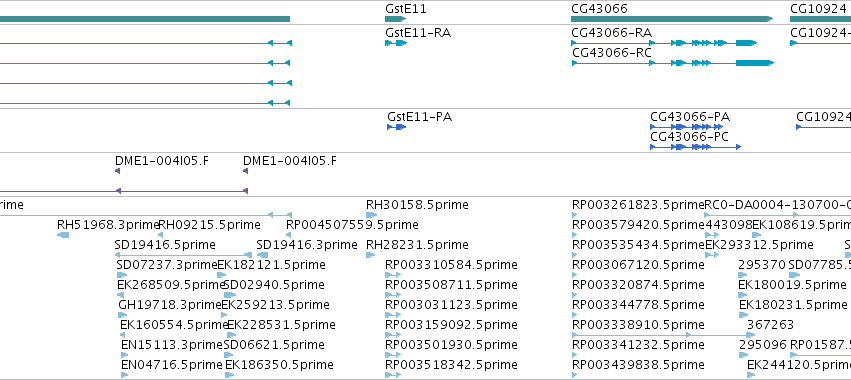Open the CG10924 gene label
851x380 pixels.
coord(819,9)
